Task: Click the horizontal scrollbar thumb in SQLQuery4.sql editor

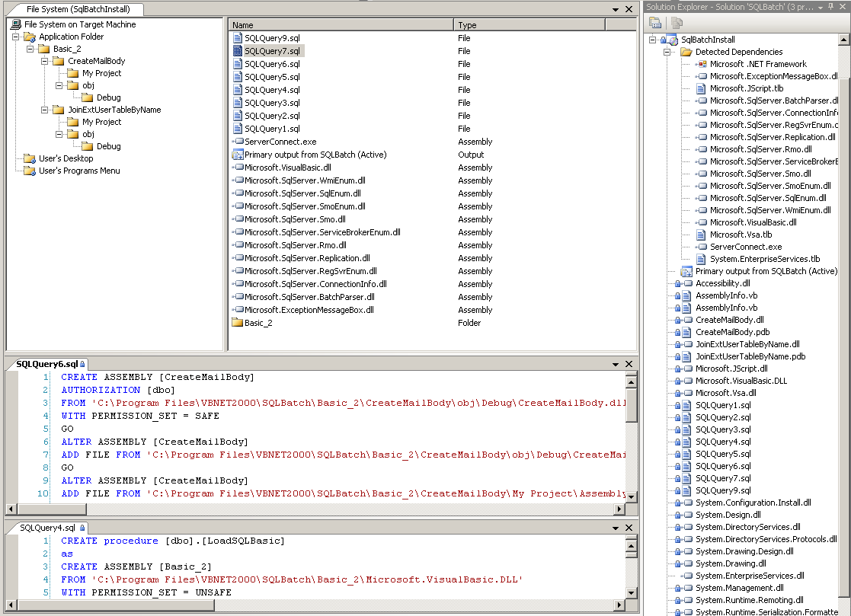Action: (116, 605)
